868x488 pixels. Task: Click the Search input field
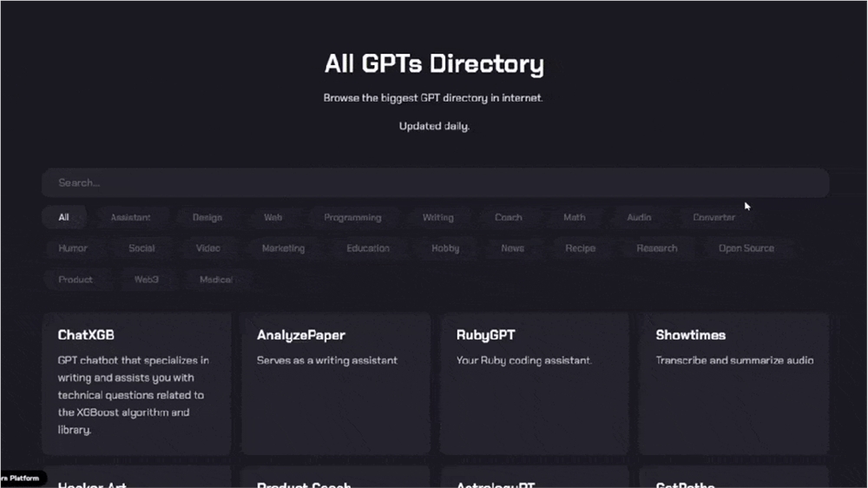tap(434, 183)
